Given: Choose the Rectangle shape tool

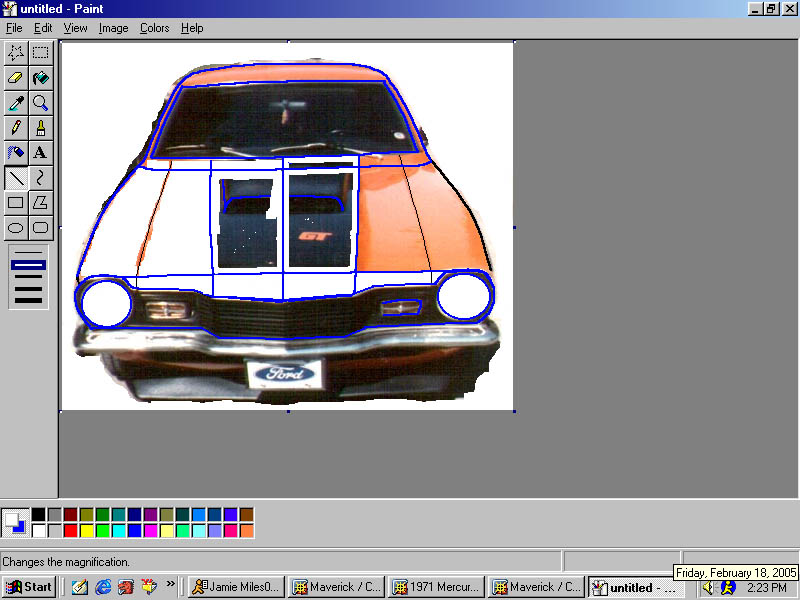Looking at the screenshot, I should 16,203.
